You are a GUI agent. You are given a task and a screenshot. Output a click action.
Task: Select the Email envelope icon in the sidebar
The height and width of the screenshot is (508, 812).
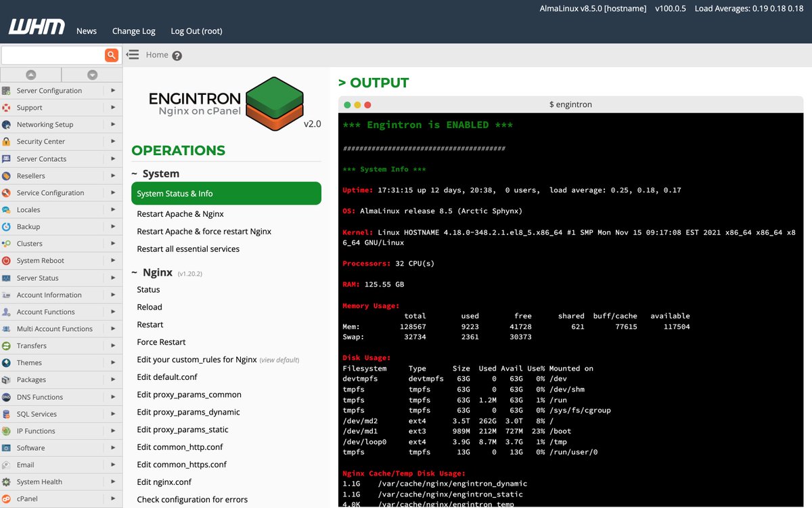click(7, 465)
